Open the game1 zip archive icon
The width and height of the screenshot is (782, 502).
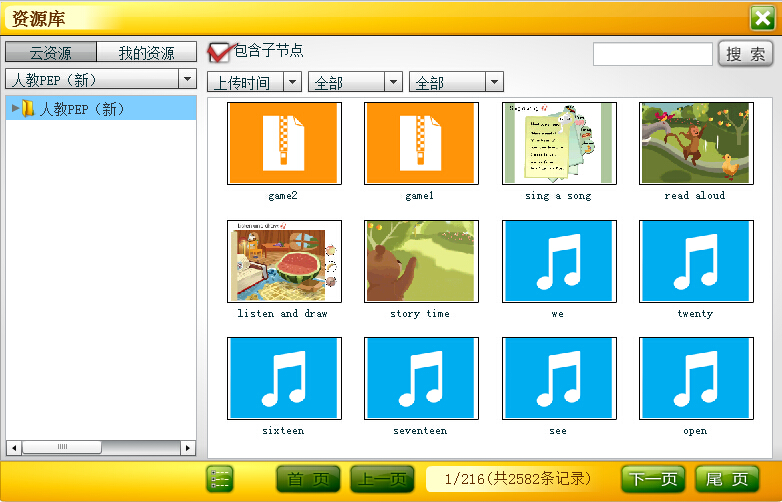[x=421, y=143]
